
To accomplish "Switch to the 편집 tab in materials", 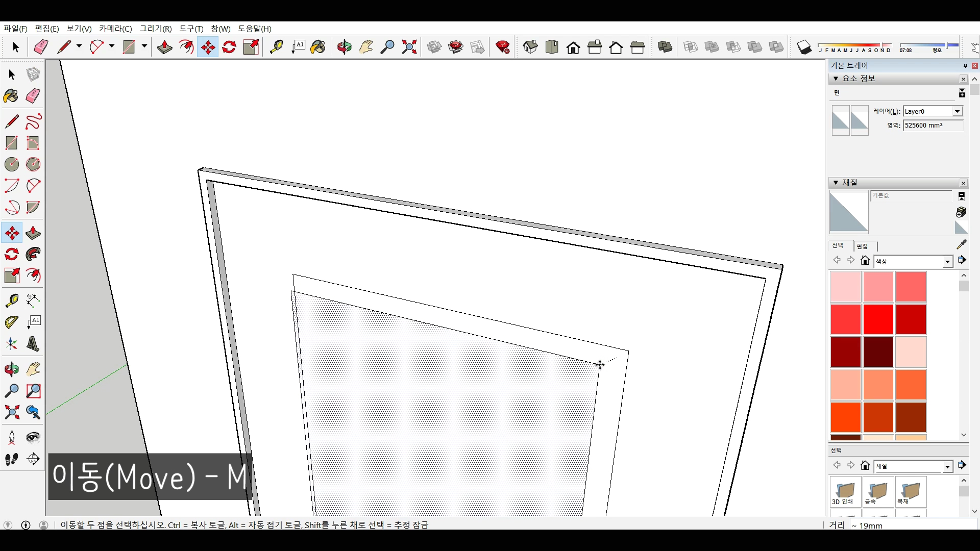I will coord(862,246).
